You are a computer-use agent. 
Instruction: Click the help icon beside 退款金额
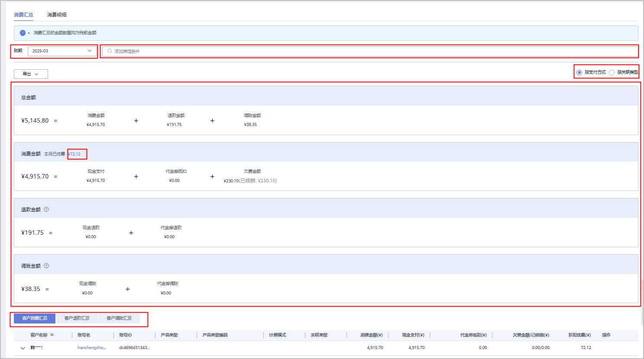46,210
